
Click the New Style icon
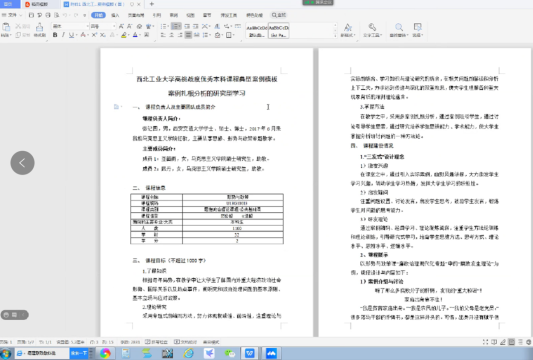pos(347,27)
